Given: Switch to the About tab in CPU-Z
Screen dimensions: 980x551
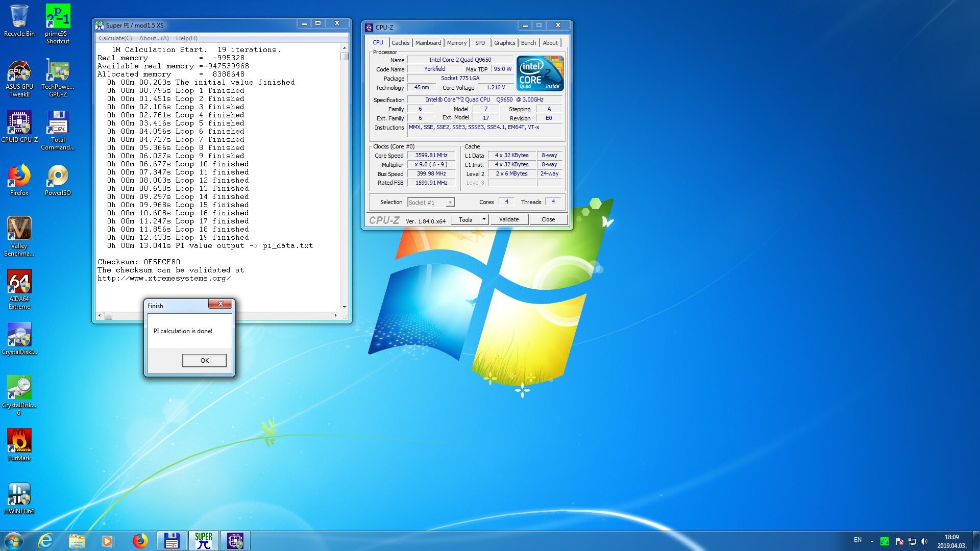Looking at the screenshot, I should [x=550, y=43].
